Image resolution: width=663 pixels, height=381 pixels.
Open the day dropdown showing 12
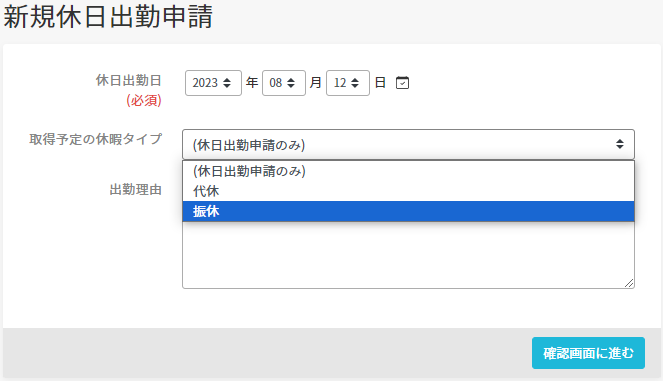point(348,83)
